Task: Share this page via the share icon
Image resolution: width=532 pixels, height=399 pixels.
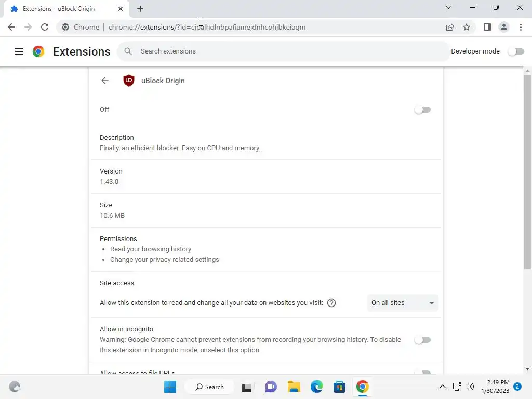Action: (450, 27)
